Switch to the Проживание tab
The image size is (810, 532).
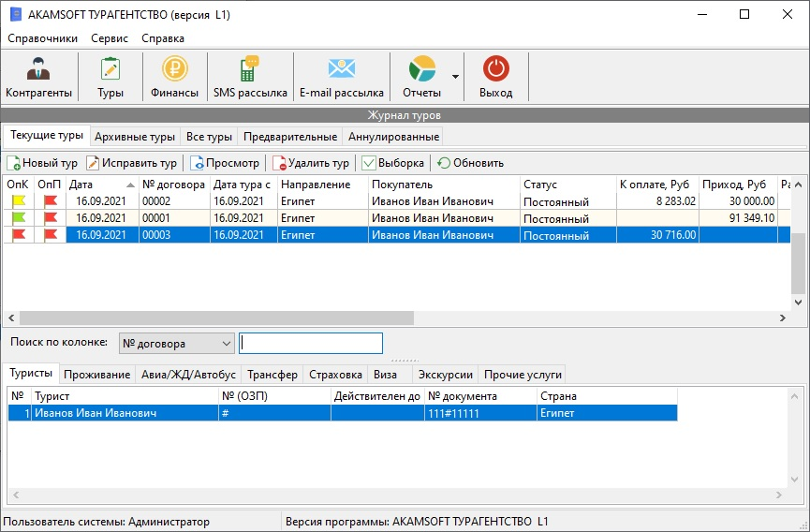(x=96, y=375)
